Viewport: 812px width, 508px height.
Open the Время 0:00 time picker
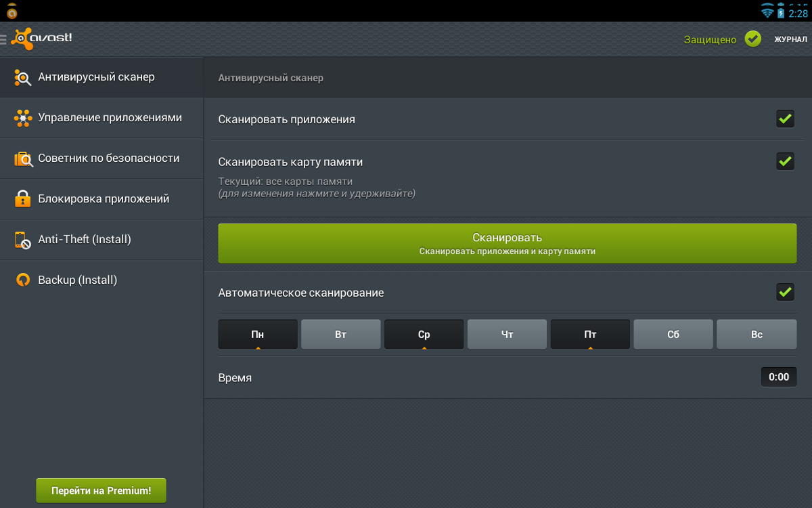(778, 377)
